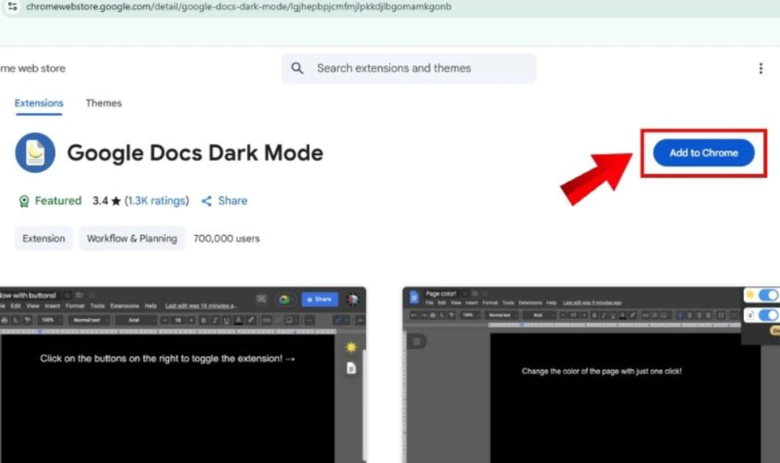780x463 pixels.
Task: Toggle the page color switch in second screenshot
Action: click(x=767, y=315)
